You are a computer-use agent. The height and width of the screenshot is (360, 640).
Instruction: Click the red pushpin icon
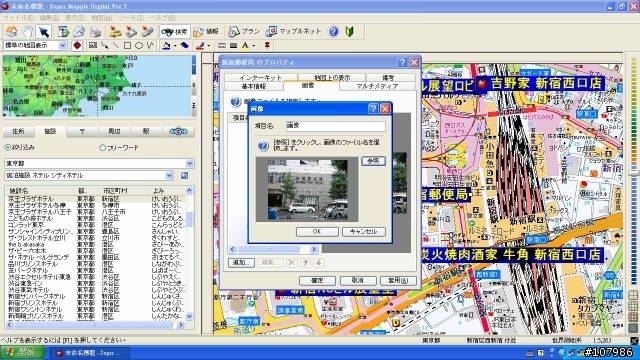267,45
